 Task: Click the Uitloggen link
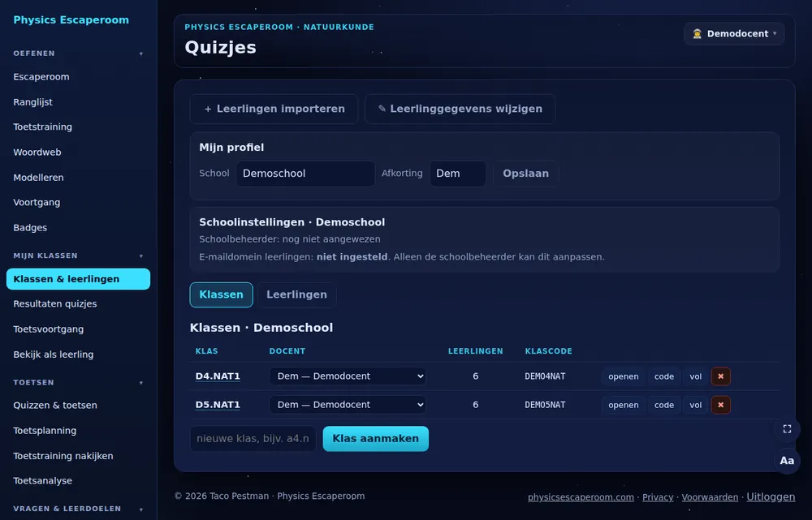tap(771, 496)
